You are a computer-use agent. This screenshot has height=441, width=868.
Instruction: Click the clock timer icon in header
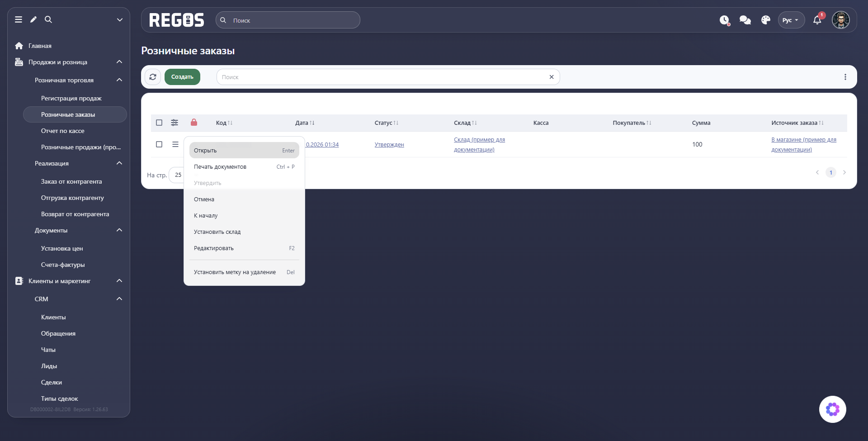(724, 20)
